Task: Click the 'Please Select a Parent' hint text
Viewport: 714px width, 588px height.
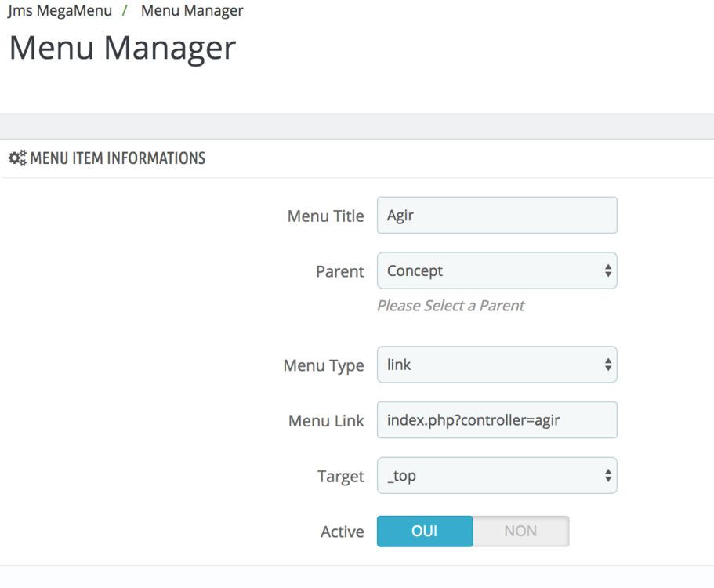Action: point(451,306)
